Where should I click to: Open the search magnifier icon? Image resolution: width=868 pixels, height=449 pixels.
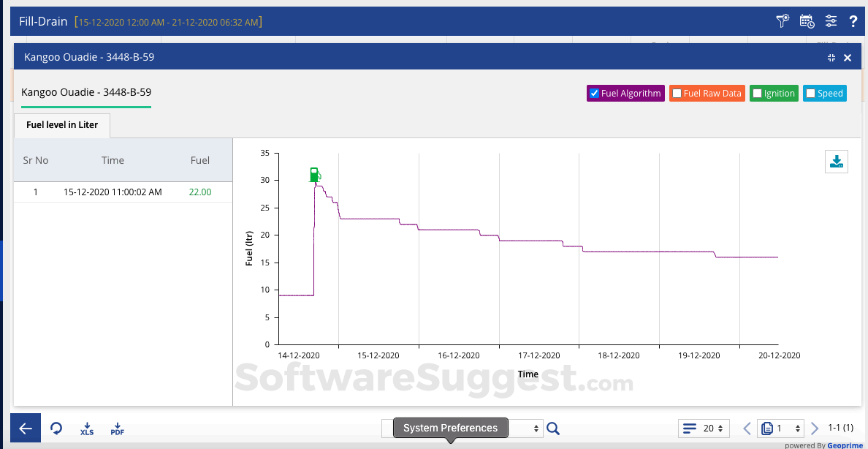(x=553, y=428)
